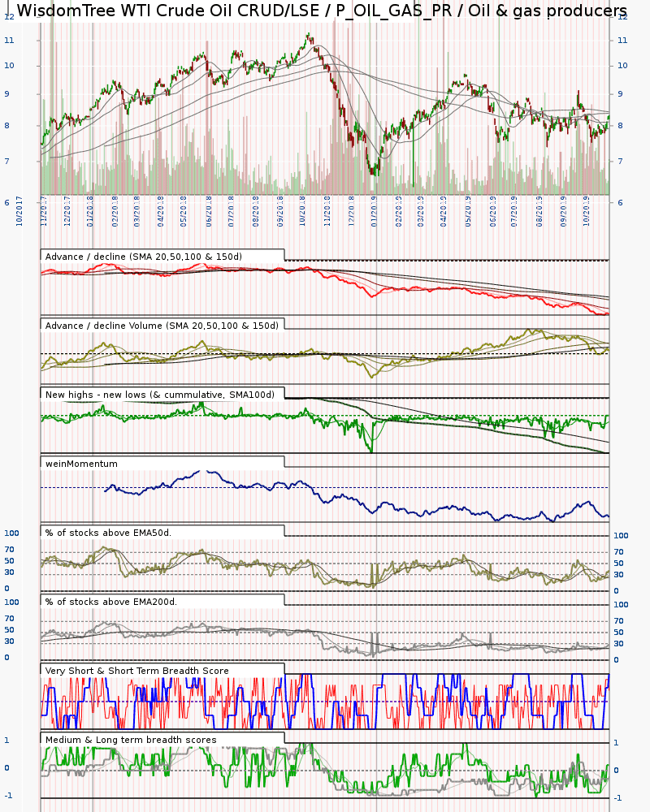Screen dimensions: 650x812
Task: Click 'Very Short & Short Term Breadth Score' label
Action: pyautogui.click(x=136, y=671)
